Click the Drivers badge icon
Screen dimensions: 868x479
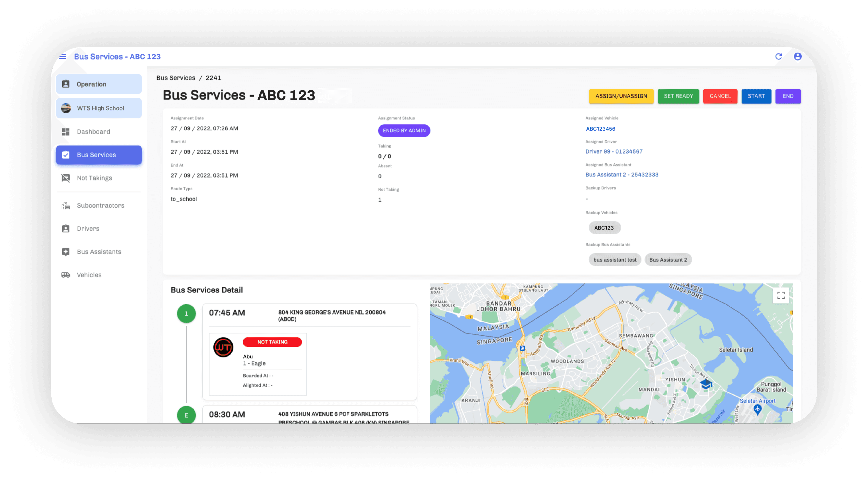click(66, 229)
